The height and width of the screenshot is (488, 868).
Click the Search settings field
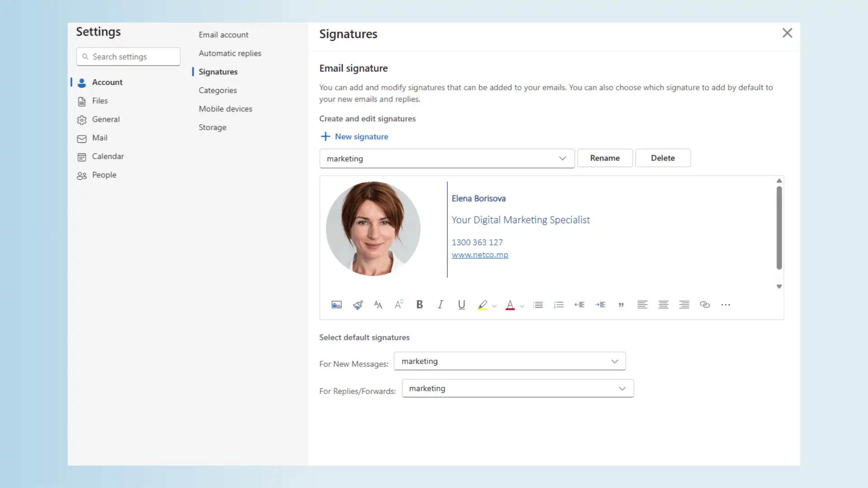point(128,57)
